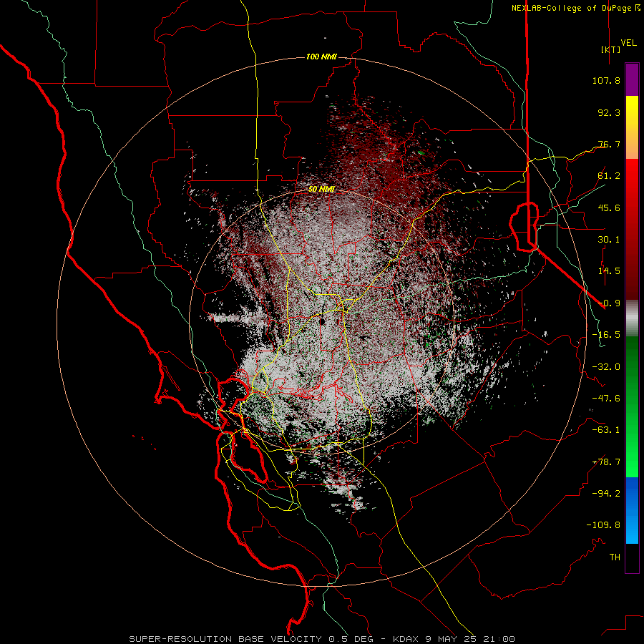Viewport: 644px width, 644px height.
Task: Click the -63.1 velocity scale value
Action: [606, 430]
